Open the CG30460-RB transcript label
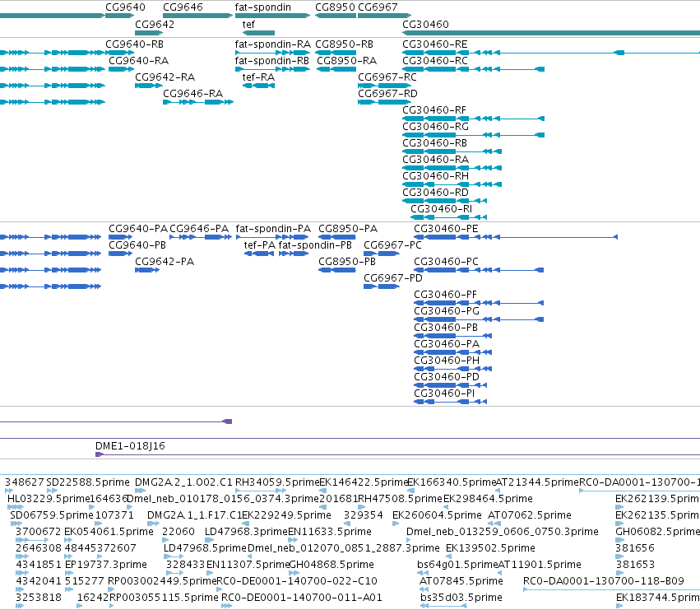Viewport: 700px width, 610px height. coord(435,143)
